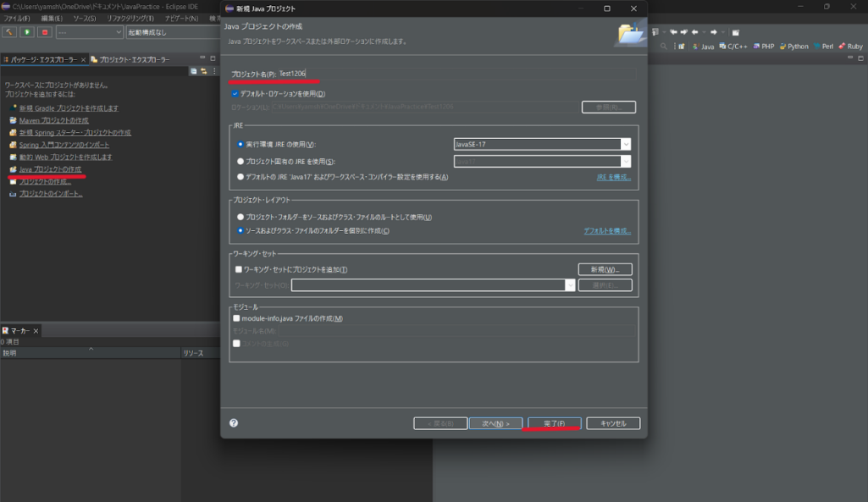Click the last edit location arrow icon
Screen dimensions: 868x502
(x=674, y=32)
